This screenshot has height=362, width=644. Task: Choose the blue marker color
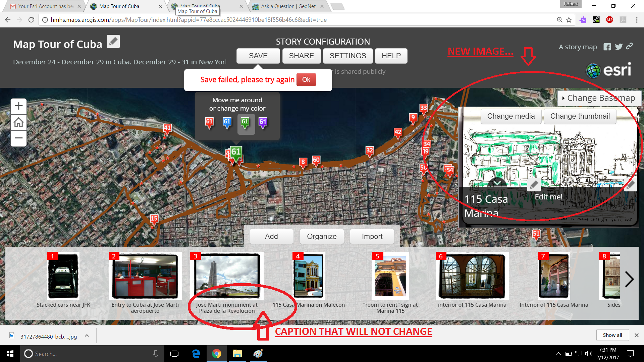click(x=227, y=123)
